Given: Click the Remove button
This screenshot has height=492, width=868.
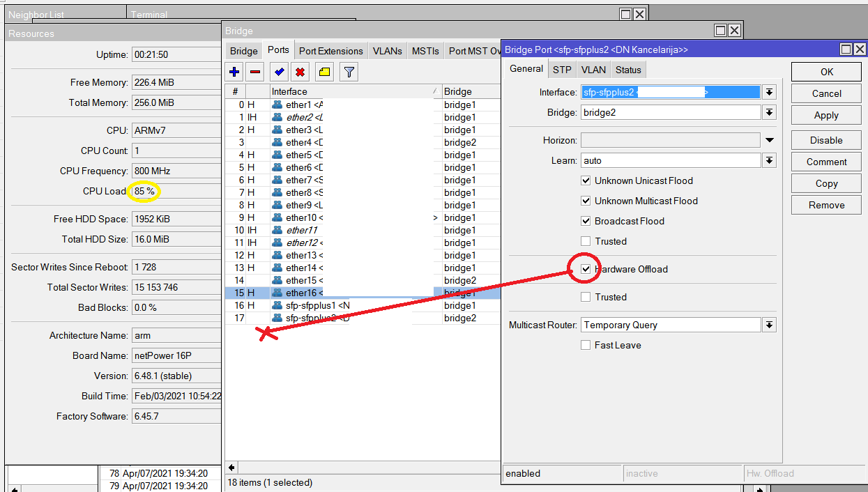Looking at the screenshot, I should click(x=827, y=205).
